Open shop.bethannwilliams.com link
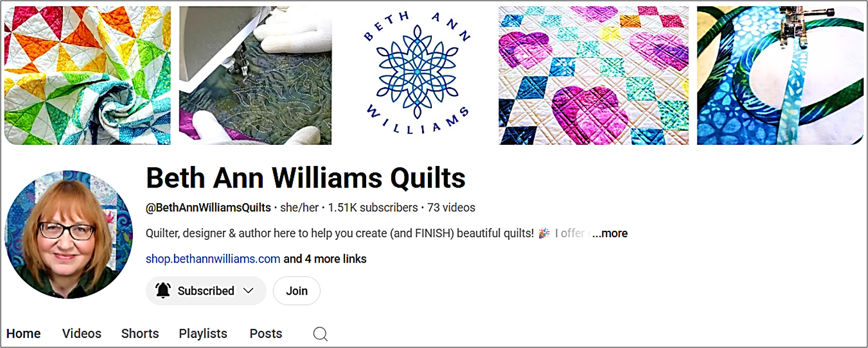Viewport: 868px width, 348px height. click(213, 259)
